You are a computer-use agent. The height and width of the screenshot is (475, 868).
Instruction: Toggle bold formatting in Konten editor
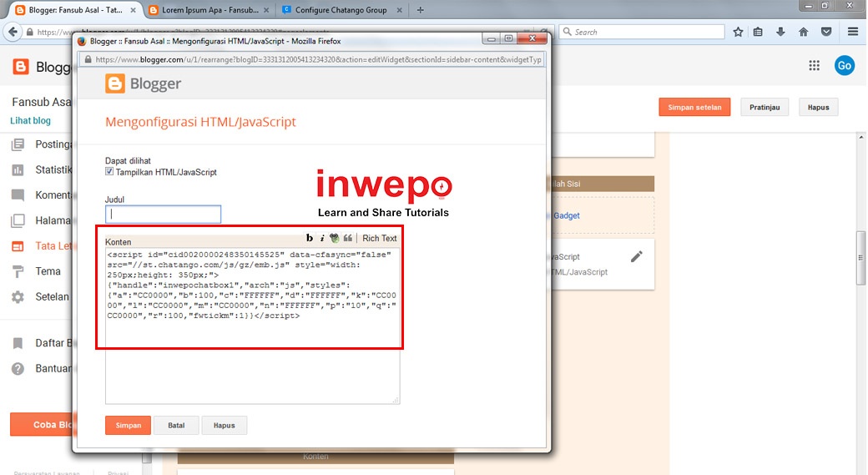[x=310, y=238]
